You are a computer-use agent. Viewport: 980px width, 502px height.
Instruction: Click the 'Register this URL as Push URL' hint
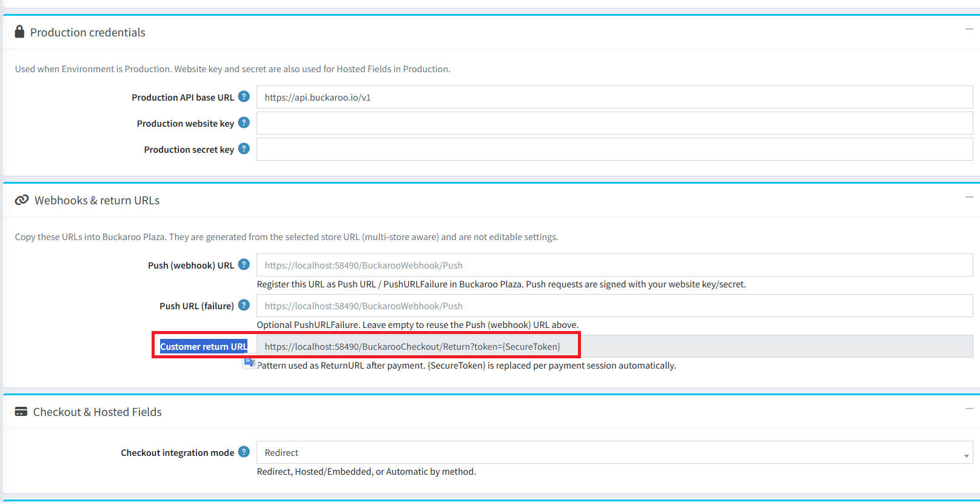(x=502, y=284)
